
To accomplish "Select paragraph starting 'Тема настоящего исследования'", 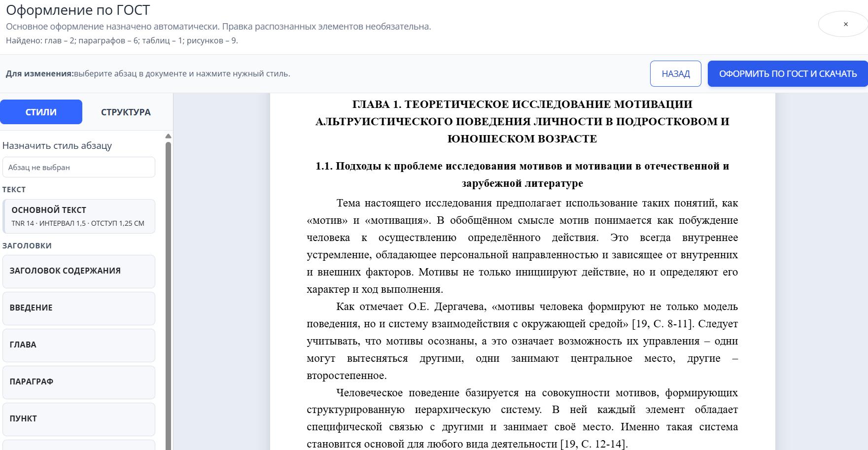I will point(522,246).
